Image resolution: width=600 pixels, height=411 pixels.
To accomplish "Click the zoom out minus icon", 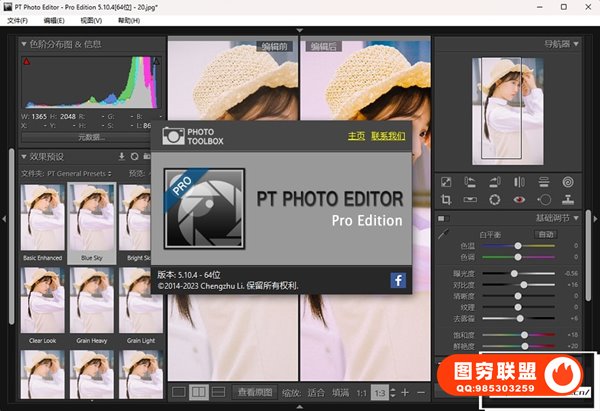I will 421,392.
